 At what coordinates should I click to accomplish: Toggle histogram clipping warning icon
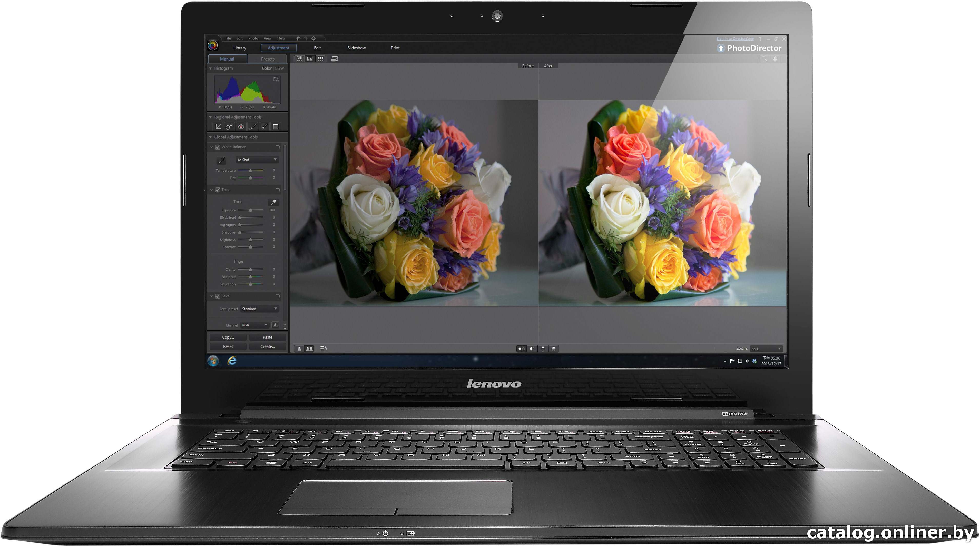[x=276, y=79]
